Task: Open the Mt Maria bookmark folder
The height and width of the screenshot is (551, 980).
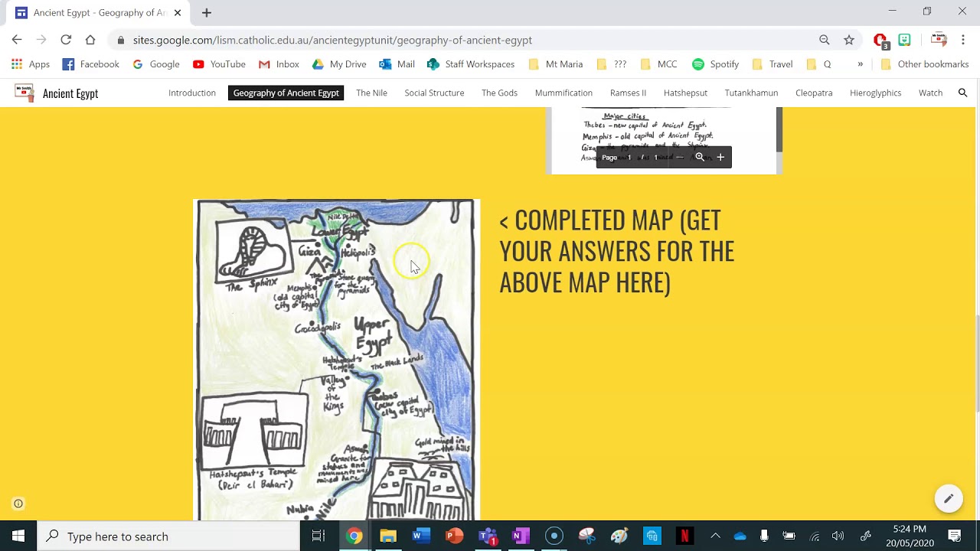Action: [556, 64]
